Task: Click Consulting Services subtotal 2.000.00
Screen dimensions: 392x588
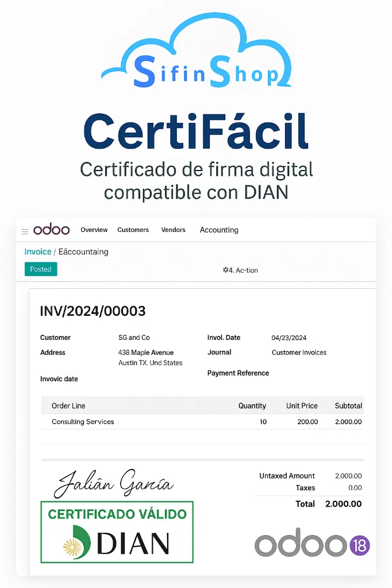Action: pos(348,422)
